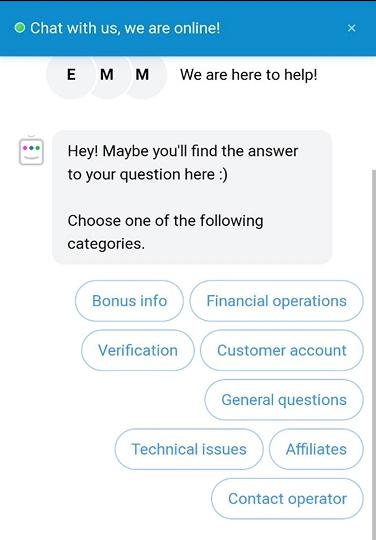Select the Verification category
Screen dimensions: 376x540
pos(138,350)
